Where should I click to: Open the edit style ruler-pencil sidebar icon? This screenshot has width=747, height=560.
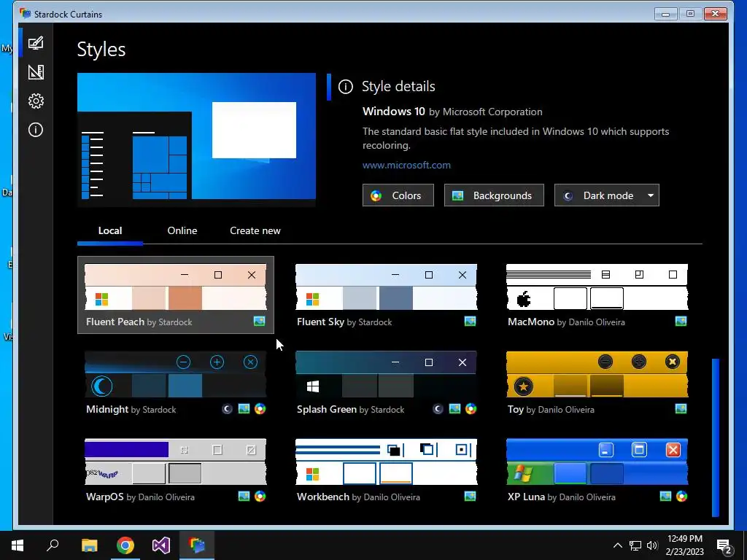pyautogui.click(x=36, y=72)
